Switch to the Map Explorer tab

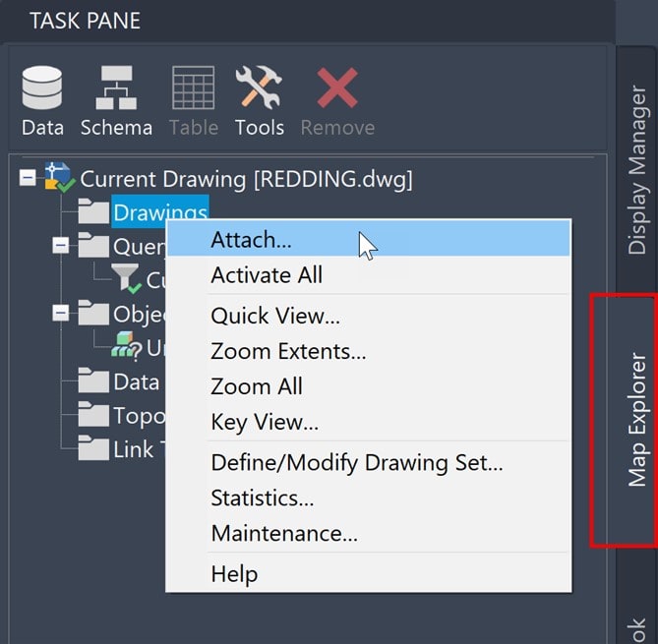(637, 420)
